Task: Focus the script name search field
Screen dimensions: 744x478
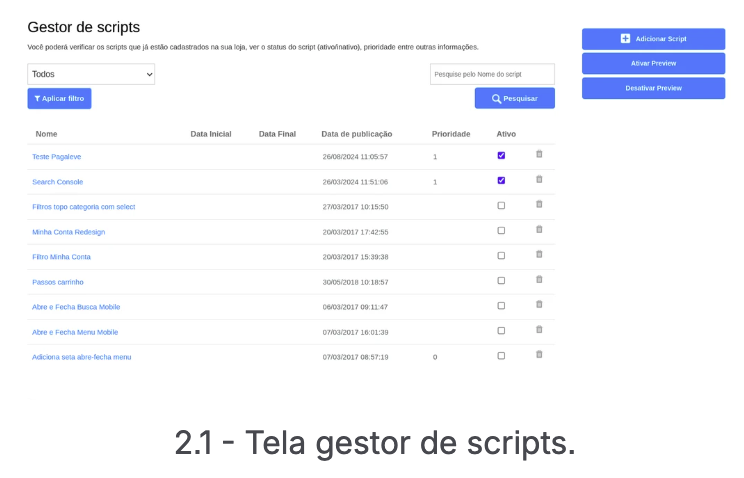Action: point(492,74)
